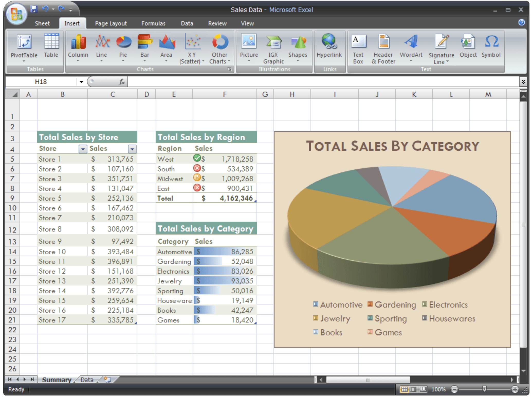Viewport: 532px width, 397px height.
Task: Add a Signature Line
Action: pyautogui.click(x=441, y=49)
